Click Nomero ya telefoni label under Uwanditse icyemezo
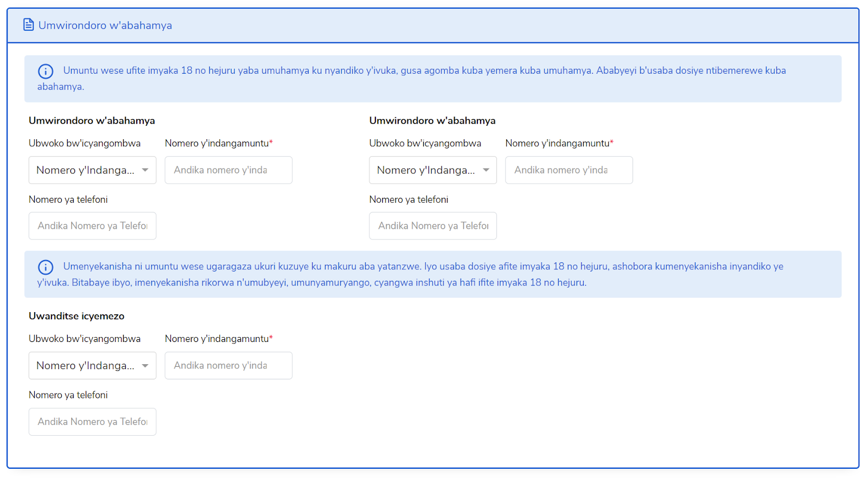The width and height of the screenshot is (868, 478). click(68, 395)
